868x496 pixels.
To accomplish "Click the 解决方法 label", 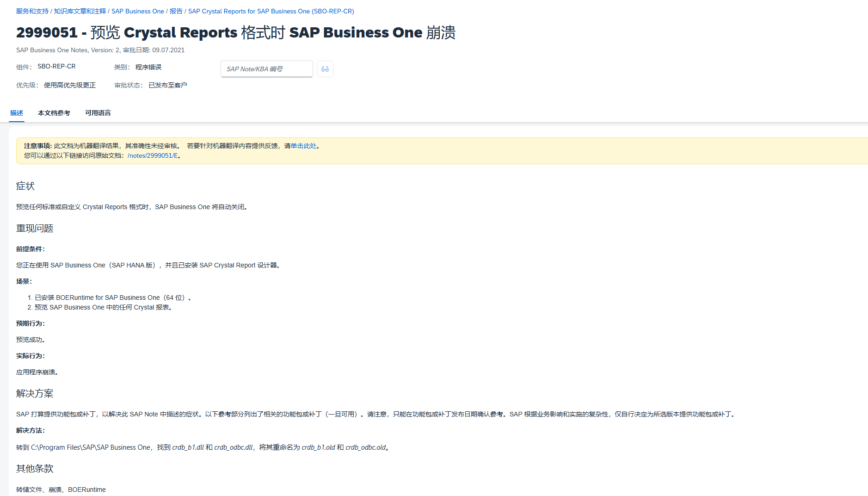I will (x=31, y=430).
